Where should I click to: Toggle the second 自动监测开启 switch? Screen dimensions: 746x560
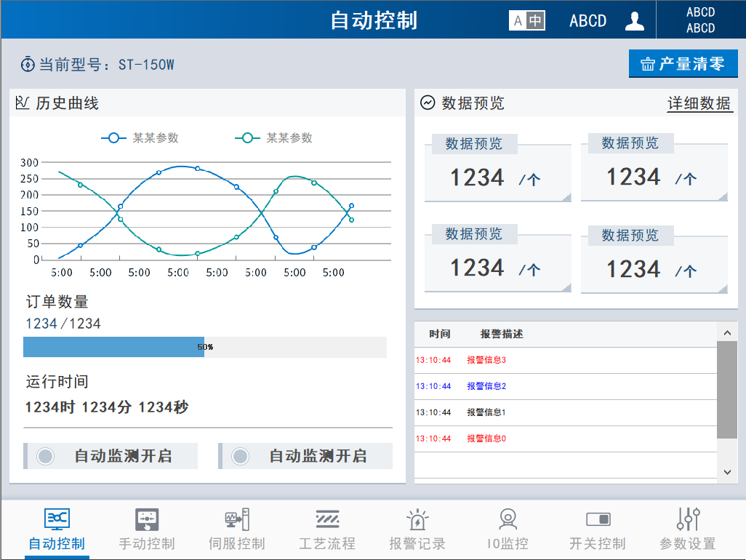(x=241, y=456)
